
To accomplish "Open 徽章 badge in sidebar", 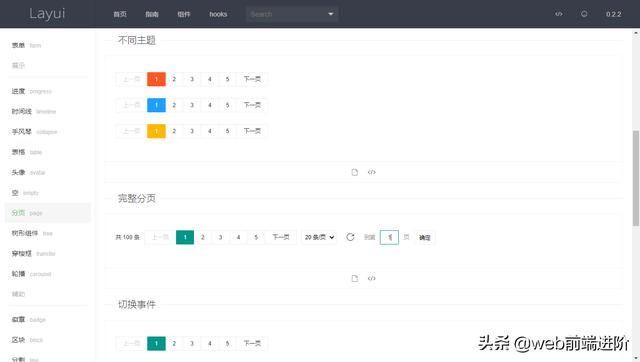I will (x=47, y=320).
